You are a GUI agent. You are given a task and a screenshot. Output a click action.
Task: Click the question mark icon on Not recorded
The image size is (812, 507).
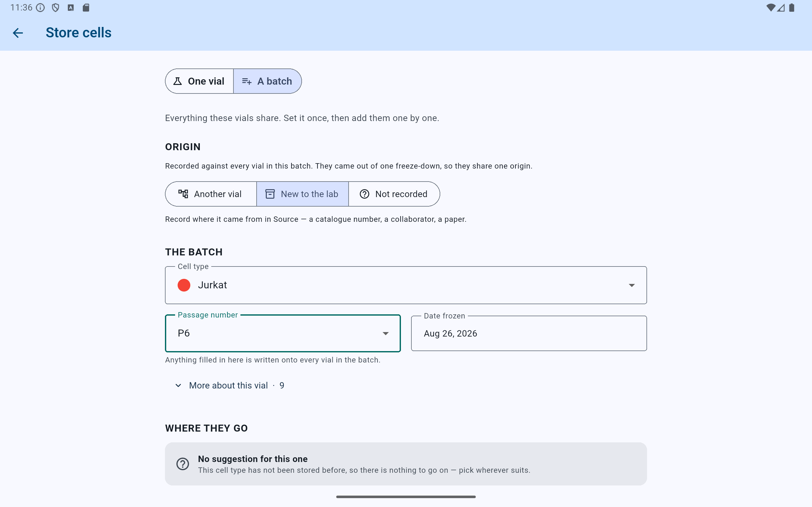(364, 194)
